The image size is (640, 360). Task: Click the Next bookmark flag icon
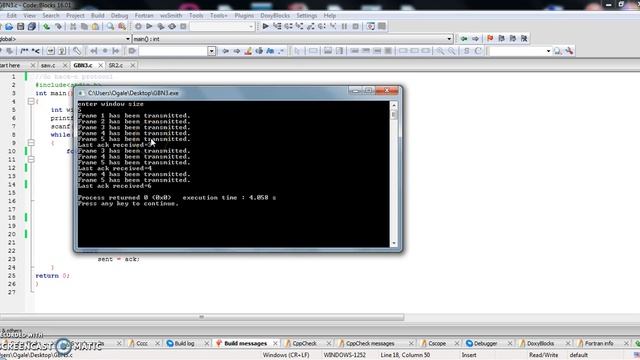click(x=513, y=38)
